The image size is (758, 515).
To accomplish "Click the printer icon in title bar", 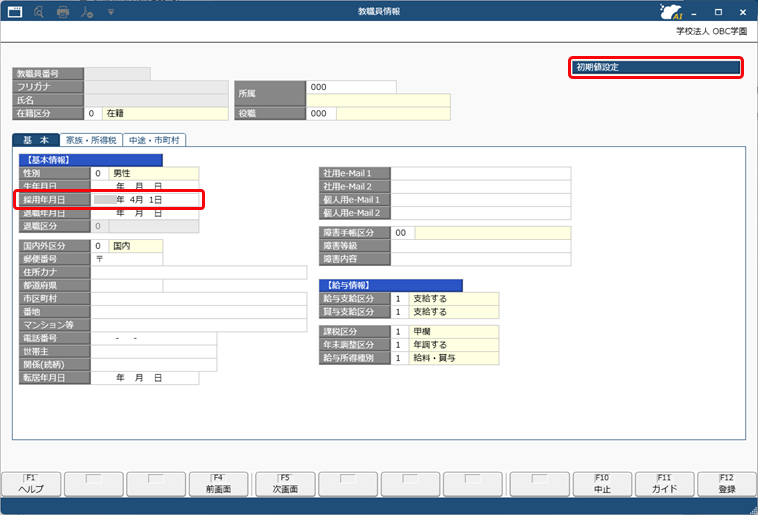I will pos(63,11).
